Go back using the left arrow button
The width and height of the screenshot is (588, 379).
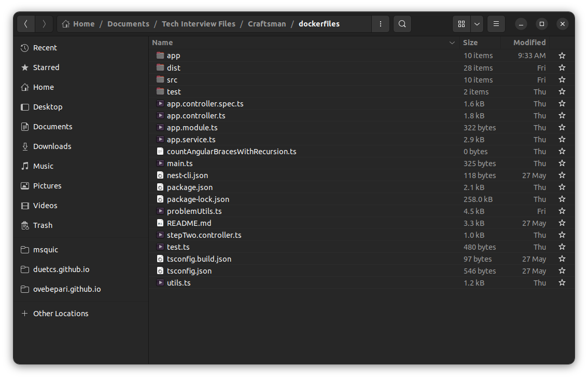pos(26,24)
